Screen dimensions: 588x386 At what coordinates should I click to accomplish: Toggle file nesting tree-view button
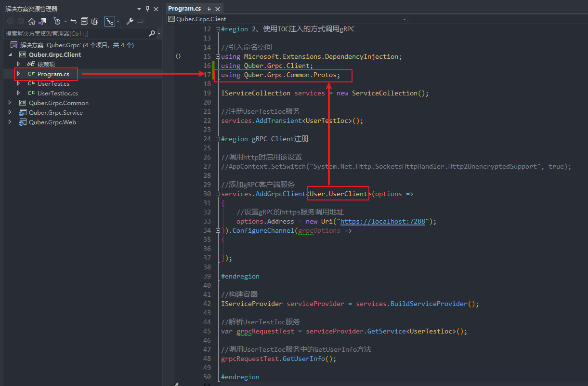(x=109, y=21)
